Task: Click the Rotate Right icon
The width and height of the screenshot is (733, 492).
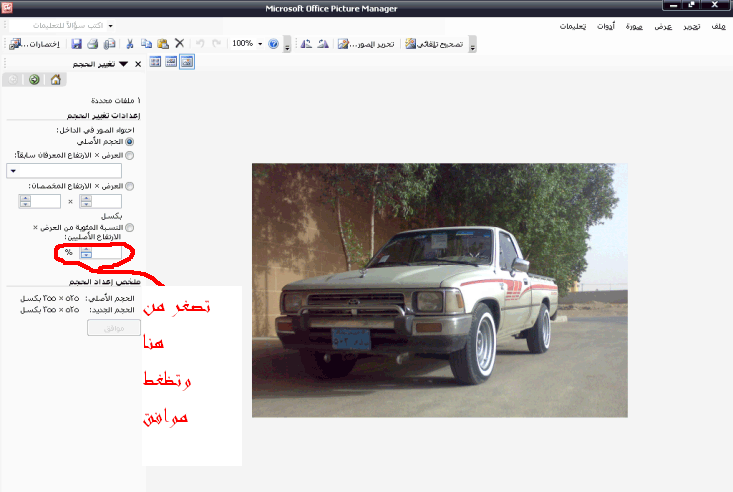Action: [323, 44]
